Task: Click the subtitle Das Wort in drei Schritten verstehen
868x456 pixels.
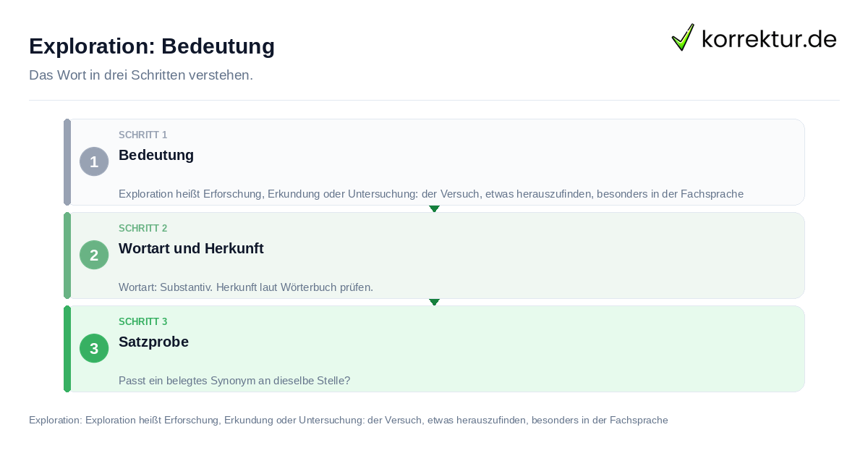Action: [141, 75]
